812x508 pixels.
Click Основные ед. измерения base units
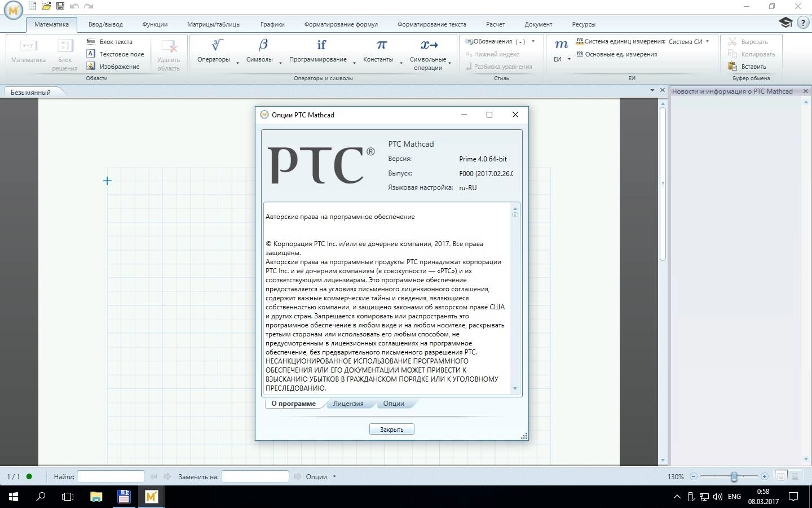click(616, 54)
